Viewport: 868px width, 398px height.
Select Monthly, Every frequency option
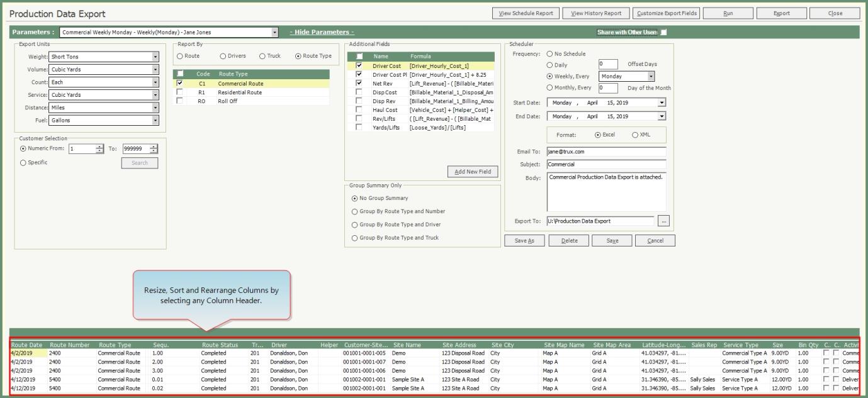tap(550, 87)
